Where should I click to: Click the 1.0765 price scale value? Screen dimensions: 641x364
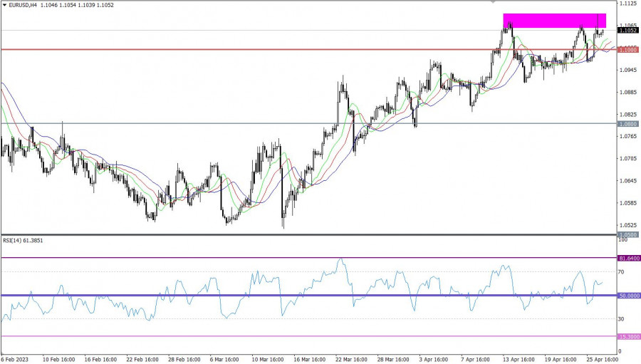(x=628, y=136)
